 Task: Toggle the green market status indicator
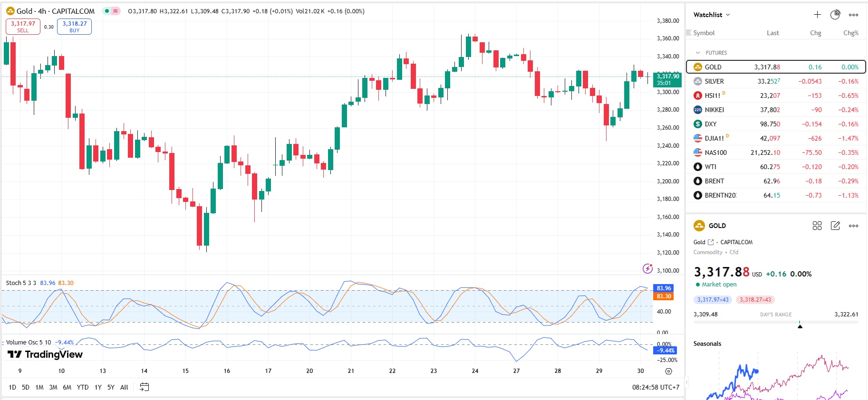pos(107,11)
